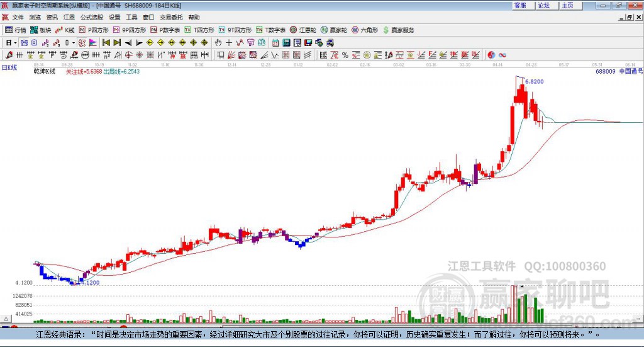Expand the small triangle at volume panel corner
644x347 pixels.
click(6, 319)
